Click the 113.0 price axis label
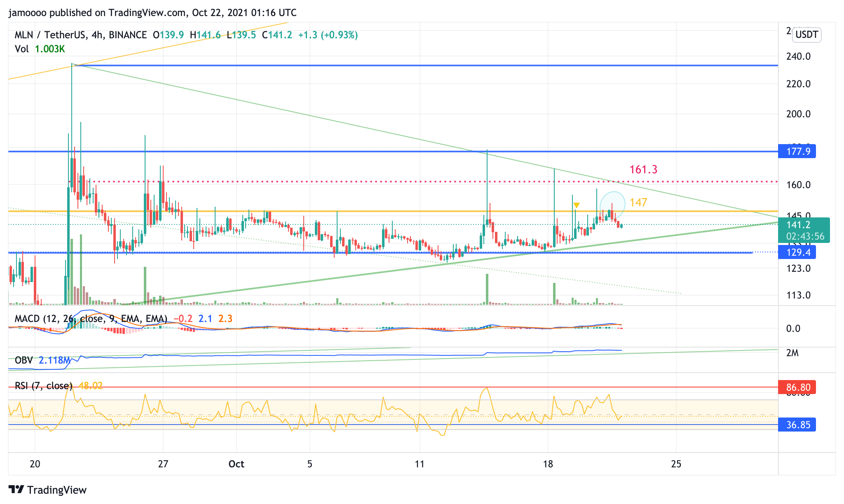 click(798, 295)
